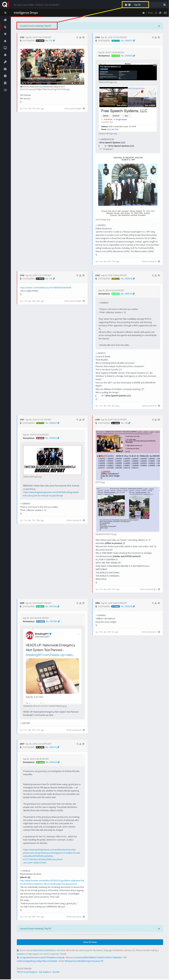The image size is (169, 980).
Task: Click the monitor icon in left sidebar
Action: pyautogui.click(x=5, y=48)
